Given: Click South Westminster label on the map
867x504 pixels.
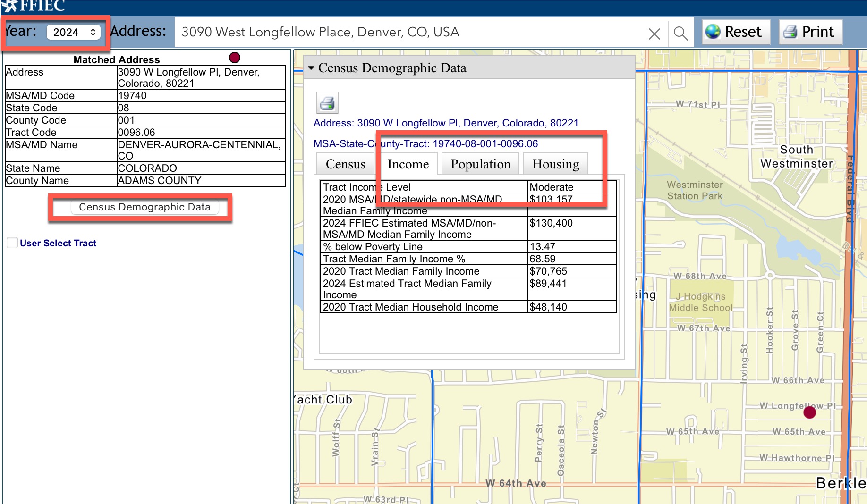Looking at the screenshot, I should point(796,157).
